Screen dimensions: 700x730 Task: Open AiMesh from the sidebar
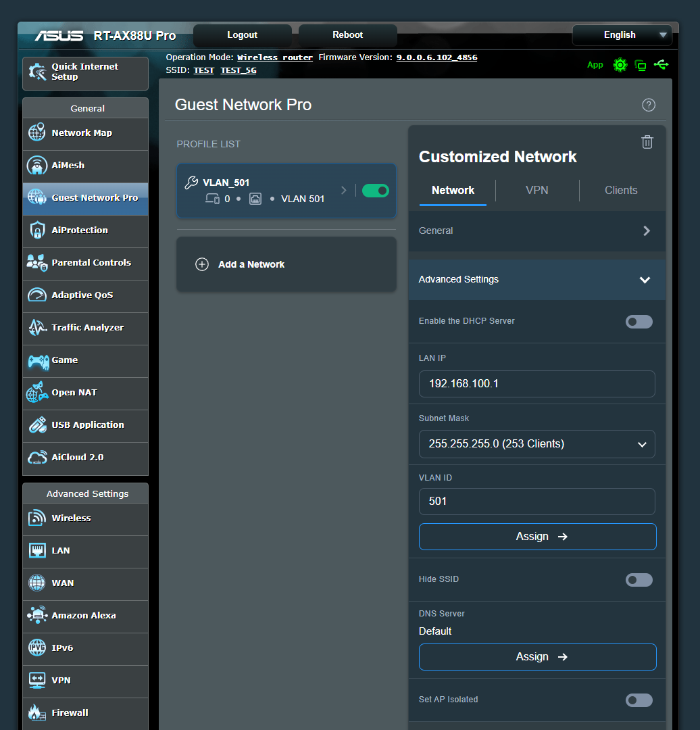(85, 166)
